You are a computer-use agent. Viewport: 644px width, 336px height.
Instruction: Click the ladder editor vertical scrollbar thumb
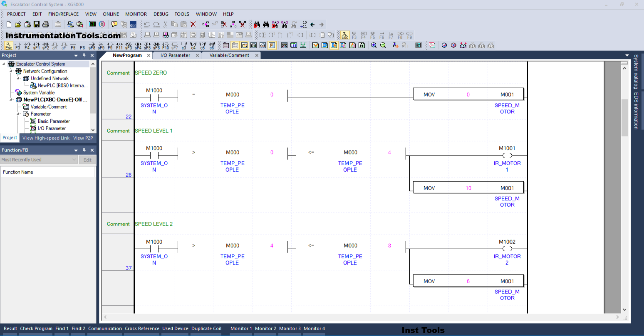pos(624,117)
